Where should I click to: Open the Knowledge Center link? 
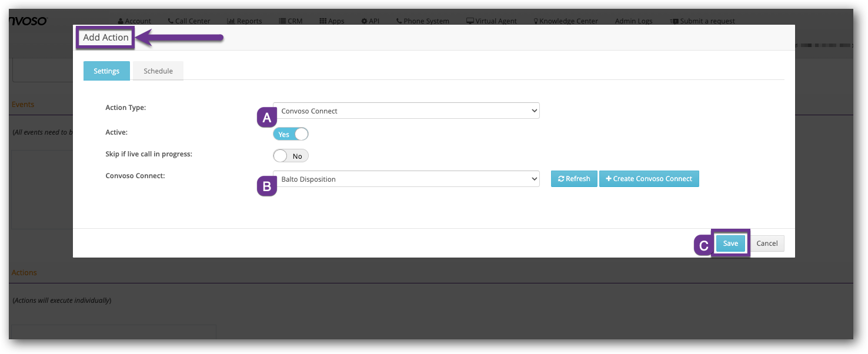[x=566, y=21]
